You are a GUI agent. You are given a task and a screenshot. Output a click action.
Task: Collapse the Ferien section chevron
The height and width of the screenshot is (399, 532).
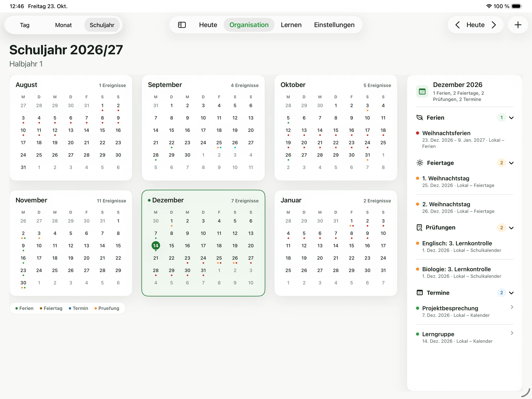pos(511,118)
